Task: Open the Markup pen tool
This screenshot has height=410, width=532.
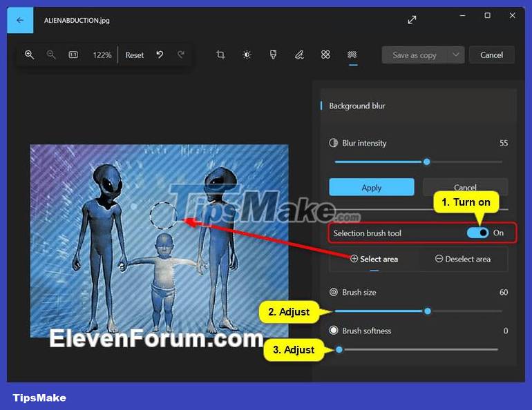Action: coord(299,55)
